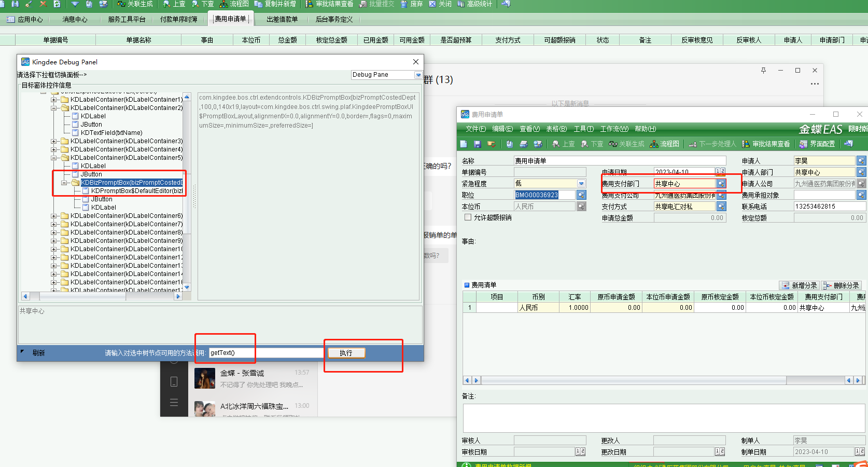Expand the kDLabelContainer9 tree node
Viewport: 868px width, 467px height.
pos(54,241)
